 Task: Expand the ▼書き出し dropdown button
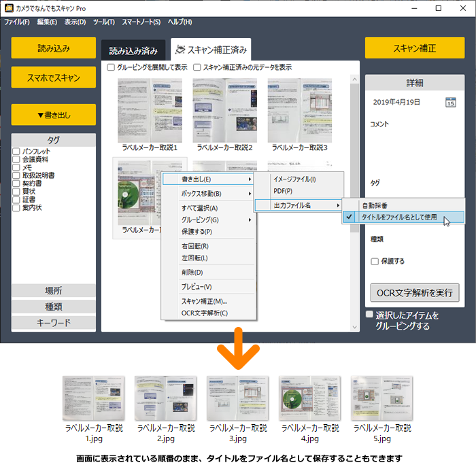point(53,114)
